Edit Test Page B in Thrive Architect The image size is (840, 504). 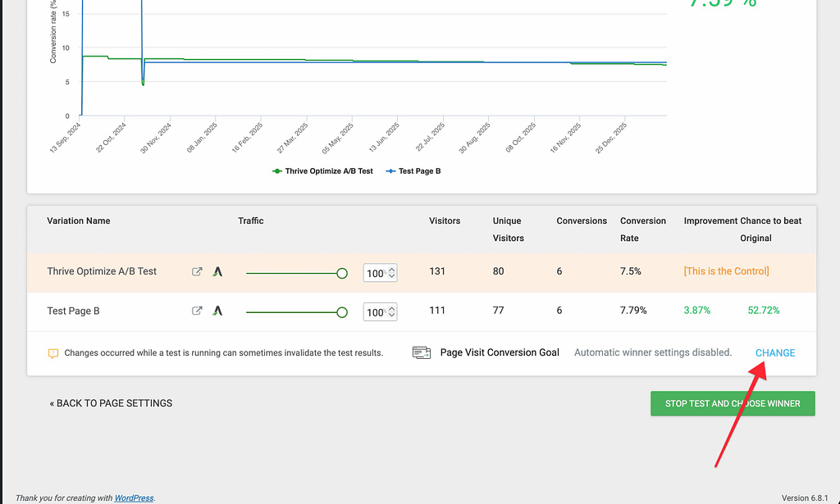(217, 311)
